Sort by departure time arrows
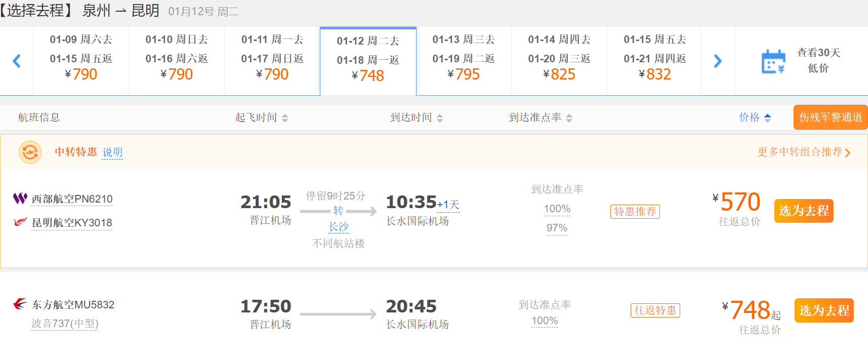This screenshot has height=357, width=868. click(285, 118)
